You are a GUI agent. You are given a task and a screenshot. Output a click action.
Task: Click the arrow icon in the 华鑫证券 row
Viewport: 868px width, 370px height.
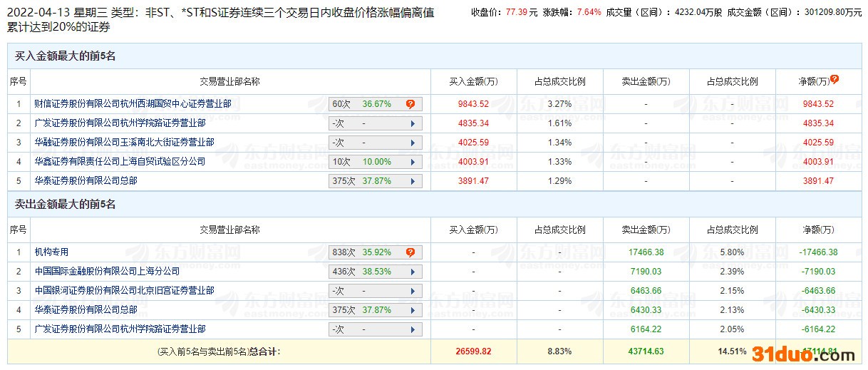[413, 162]
